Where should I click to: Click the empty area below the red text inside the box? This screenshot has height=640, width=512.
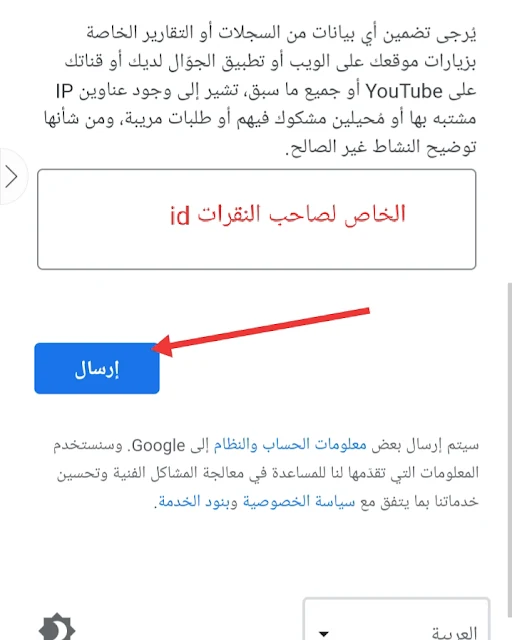coord(256,249)
